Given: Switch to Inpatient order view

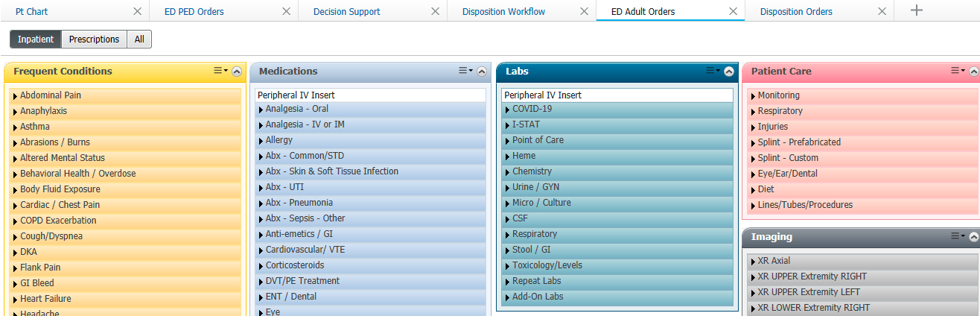Looking at the screenshot, I should coord(36,39).
